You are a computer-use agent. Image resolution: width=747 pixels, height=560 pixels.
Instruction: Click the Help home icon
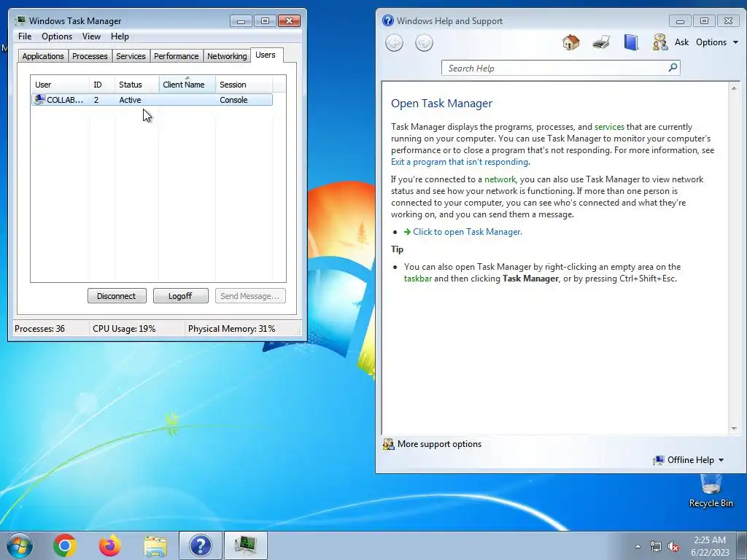click(570, 42)
